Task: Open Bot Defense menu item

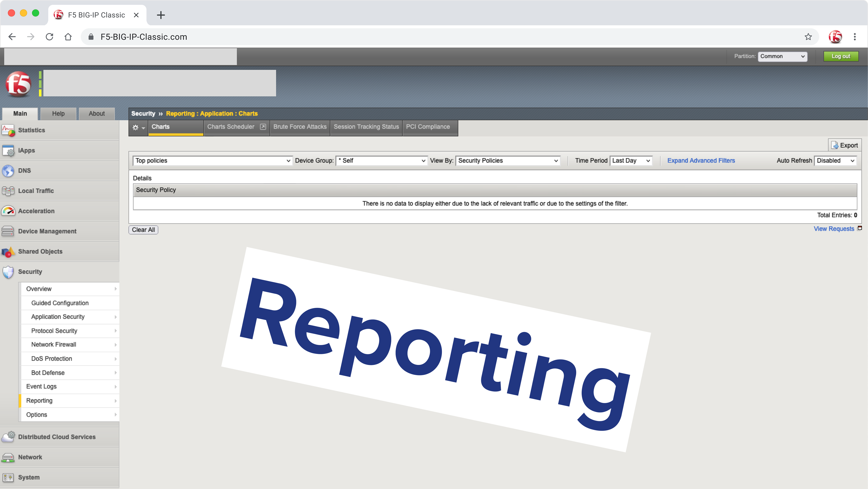Action: (x=70, y=373)
